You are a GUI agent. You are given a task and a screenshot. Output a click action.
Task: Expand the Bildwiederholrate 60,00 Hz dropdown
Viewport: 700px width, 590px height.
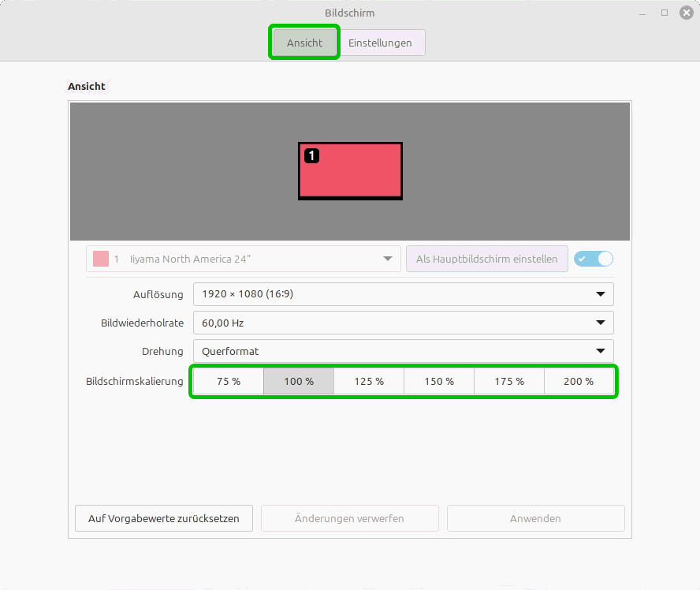[403, 323]
